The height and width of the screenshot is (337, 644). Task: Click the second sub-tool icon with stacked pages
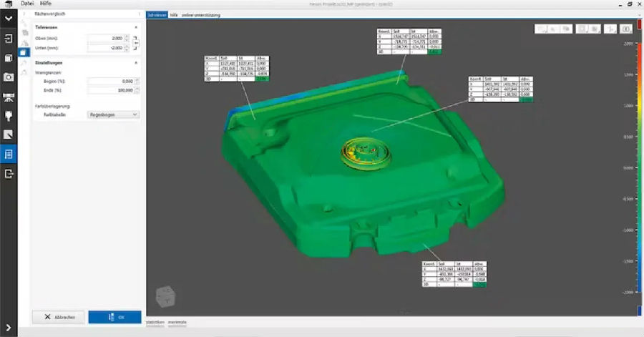click(x=24, y=33)
